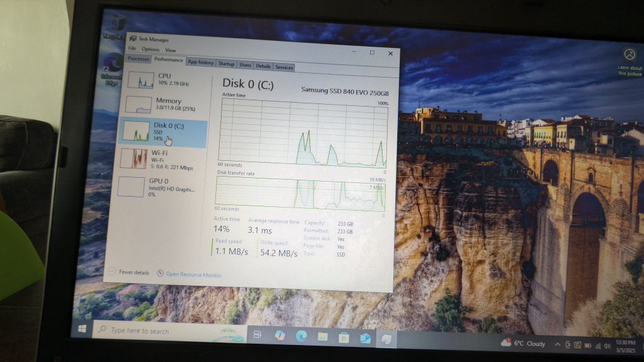
Task: Switch to the App history tab
Action: click(x=200, y=62)
